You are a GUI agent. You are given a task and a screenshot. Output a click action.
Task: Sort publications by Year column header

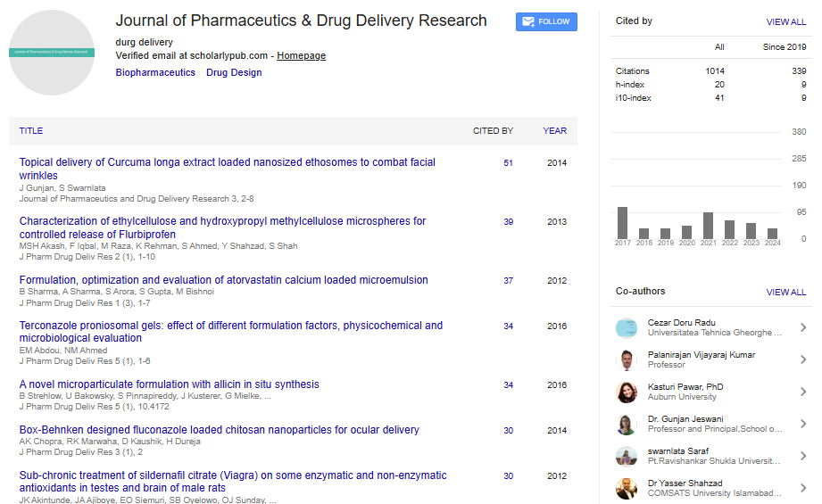pos(554,131)
